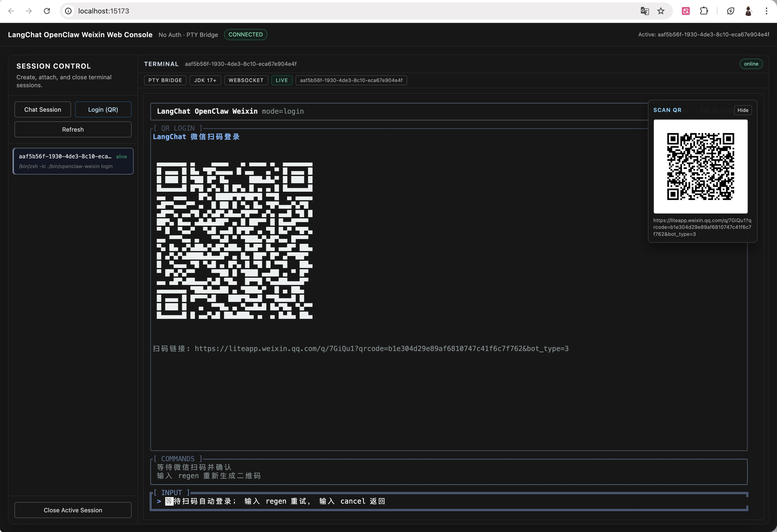Click the Refresh sessions button
The height and width of the screenshot is (532, 777).
pos(73,129)
